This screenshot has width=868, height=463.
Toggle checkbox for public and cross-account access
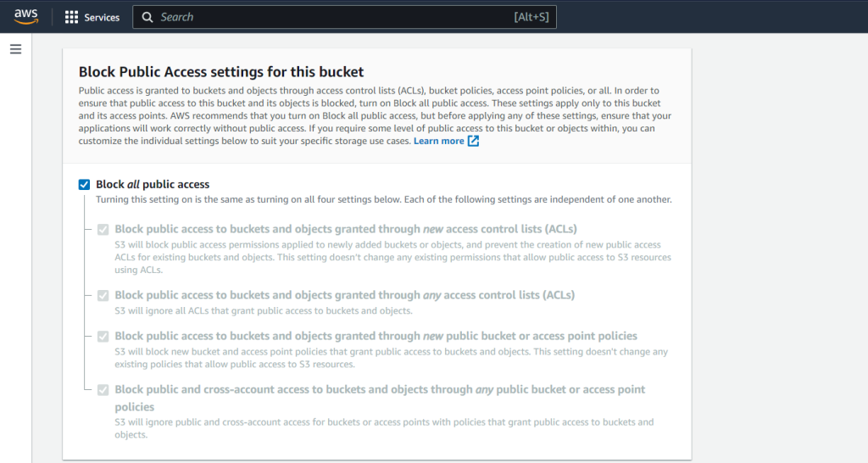tap(103, 389)
